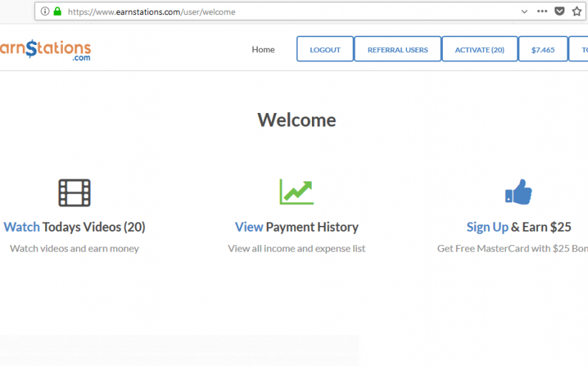Open the page actions three-dot menu
Image resolution: width=588 pixels, height=366 pixels.
tap(542, 11)
